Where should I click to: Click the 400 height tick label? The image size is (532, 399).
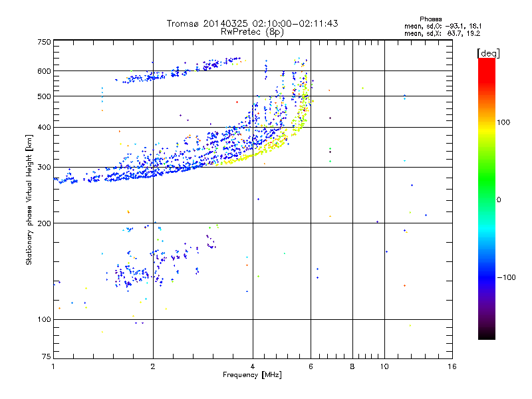click(x=44, y=127)
